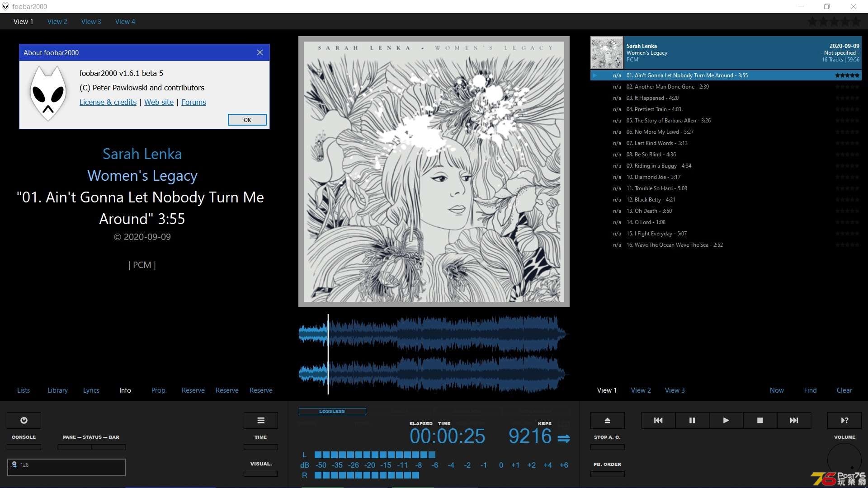Select track 12. Black Betty
Image resolution: width=868 pixels, height=488 pixels.
[x=726, y=200]
